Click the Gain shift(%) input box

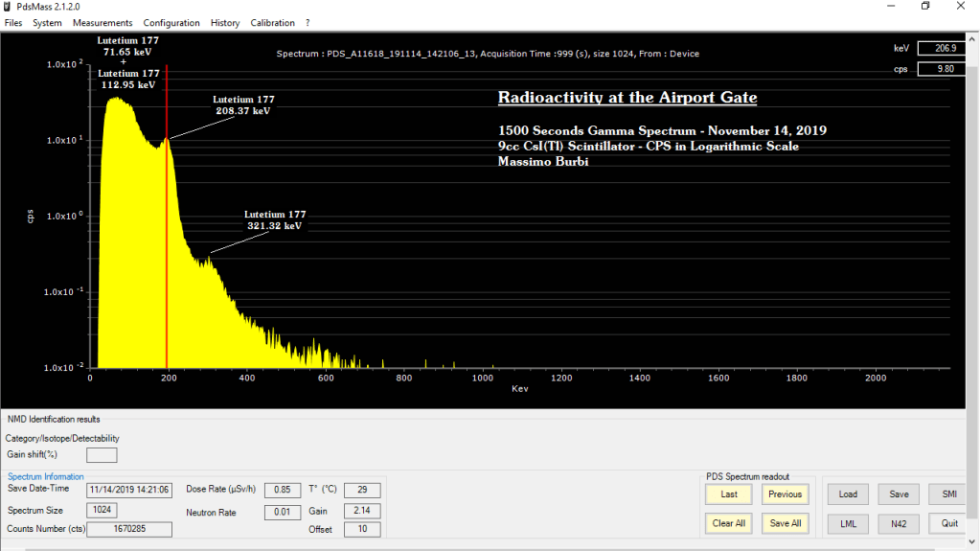coord(102,455)
